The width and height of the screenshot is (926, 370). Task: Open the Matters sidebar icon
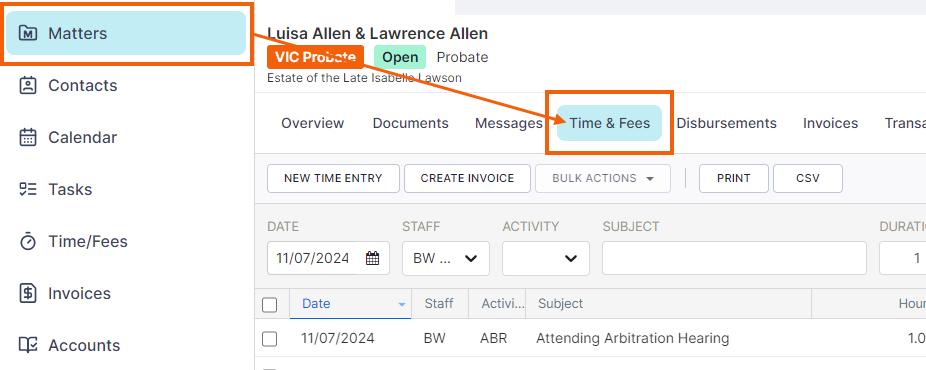click(28, 33)
